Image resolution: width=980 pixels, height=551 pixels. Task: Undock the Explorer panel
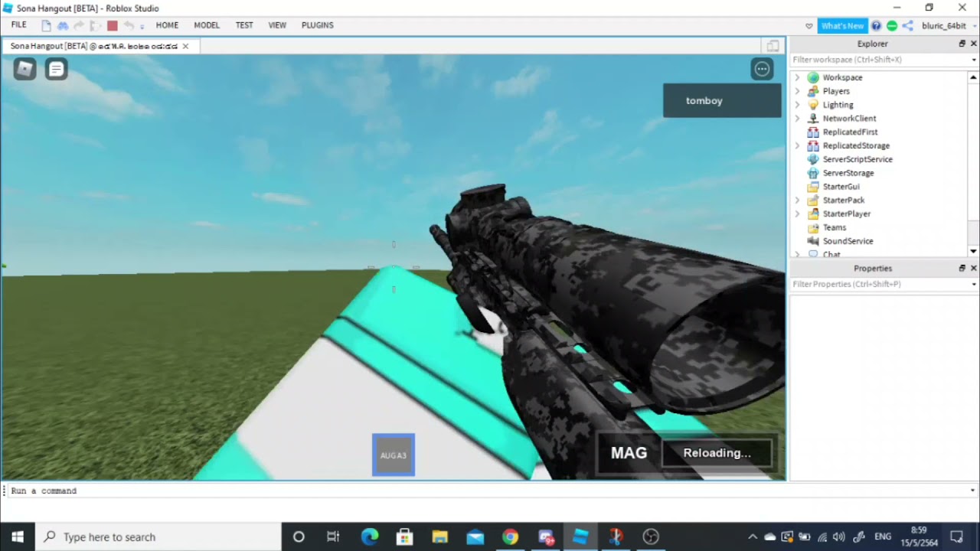pos(962,44)
